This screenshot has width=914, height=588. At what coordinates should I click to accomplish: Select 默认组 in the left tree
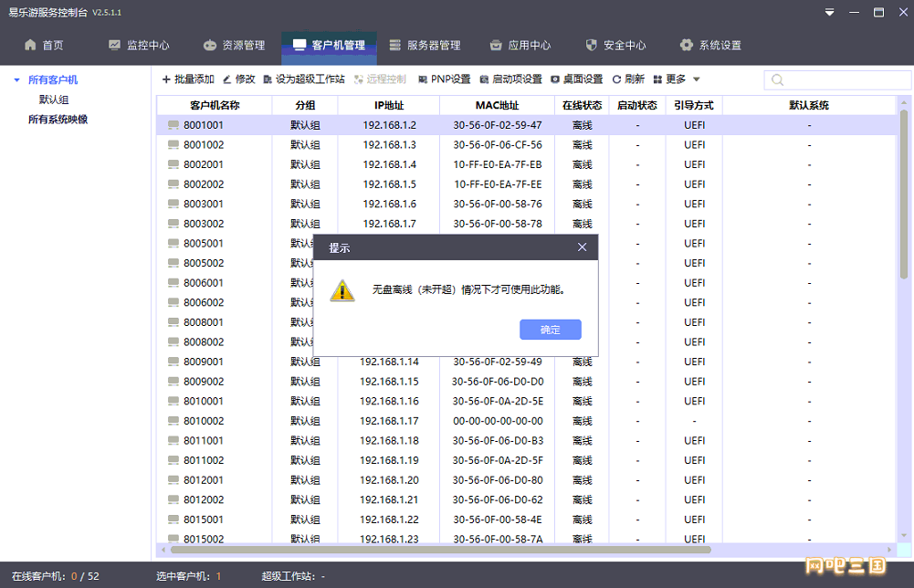(x=54, y=100)
